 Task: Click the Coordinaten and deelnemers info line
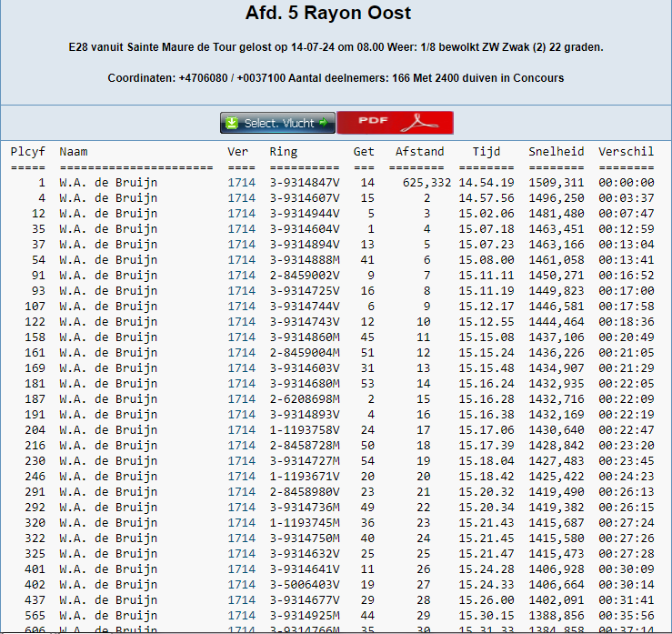(x=336, y=78)
